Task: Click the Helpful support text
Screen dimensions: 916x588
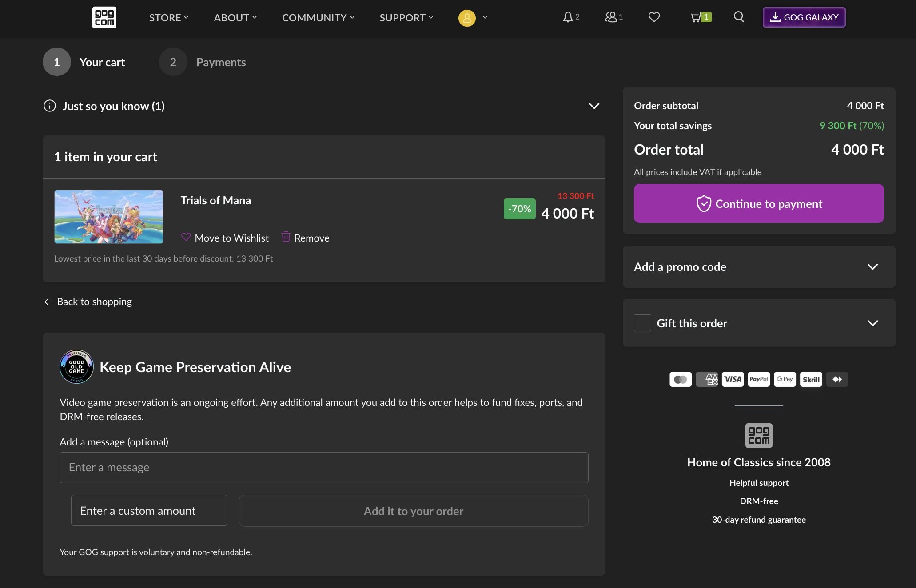Action: (x=759, y=483)
